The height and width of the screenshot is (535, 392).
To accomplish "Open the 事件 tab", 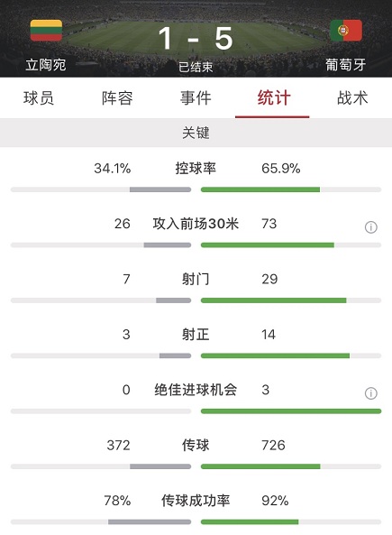I will 196,98.
